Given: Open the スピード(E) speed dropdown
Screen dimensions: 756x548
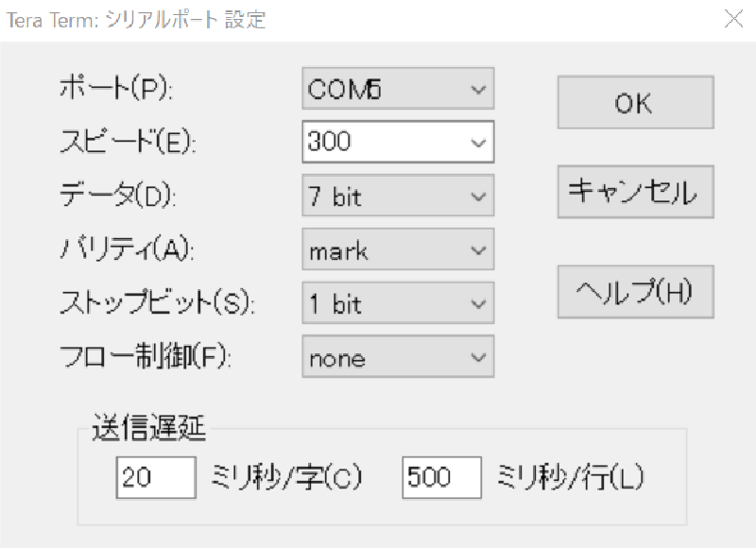Looking at the screenshot, I should tap(397, 142).
